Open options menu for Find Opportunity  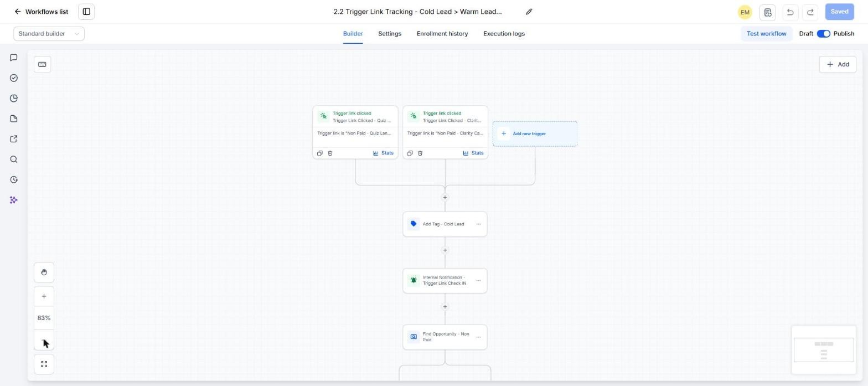point(478,337)
